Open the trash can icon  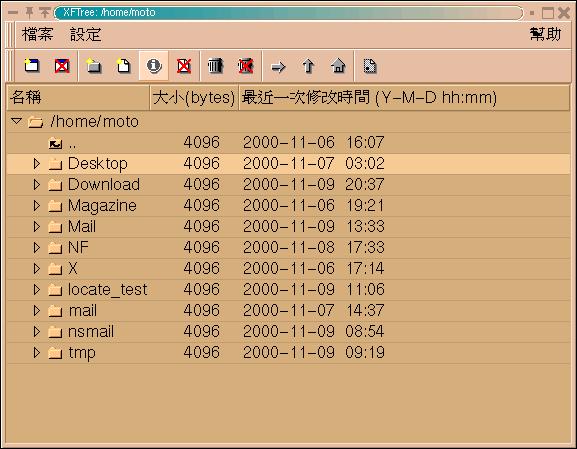point(215,66)
